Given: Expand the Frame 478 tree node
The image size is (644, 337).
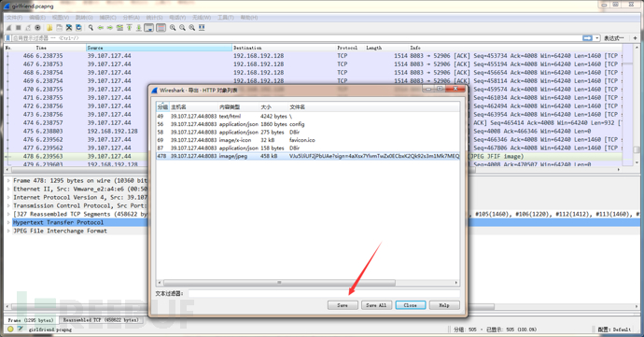Looking at the screenshot, I should coord(8,180).
